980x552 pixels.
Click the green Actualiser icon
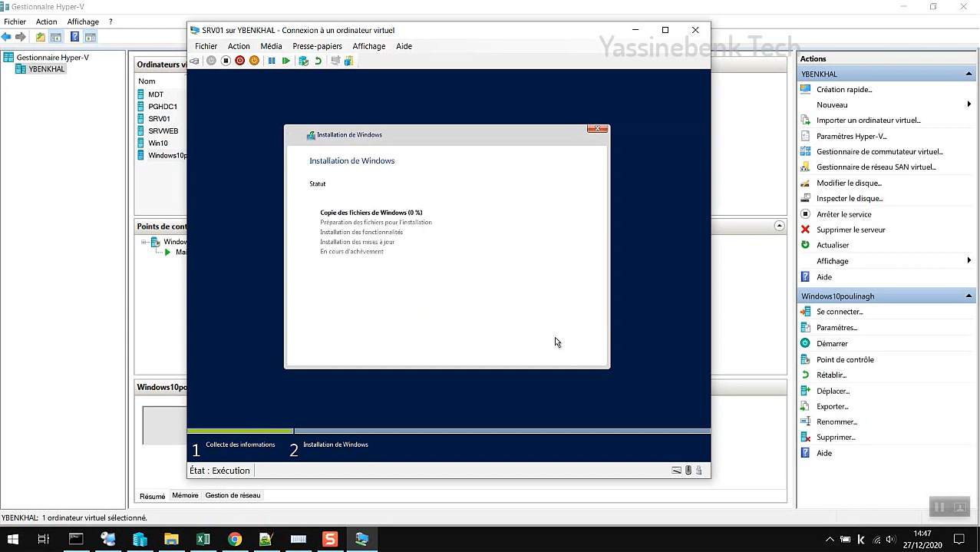click(805, 245)
